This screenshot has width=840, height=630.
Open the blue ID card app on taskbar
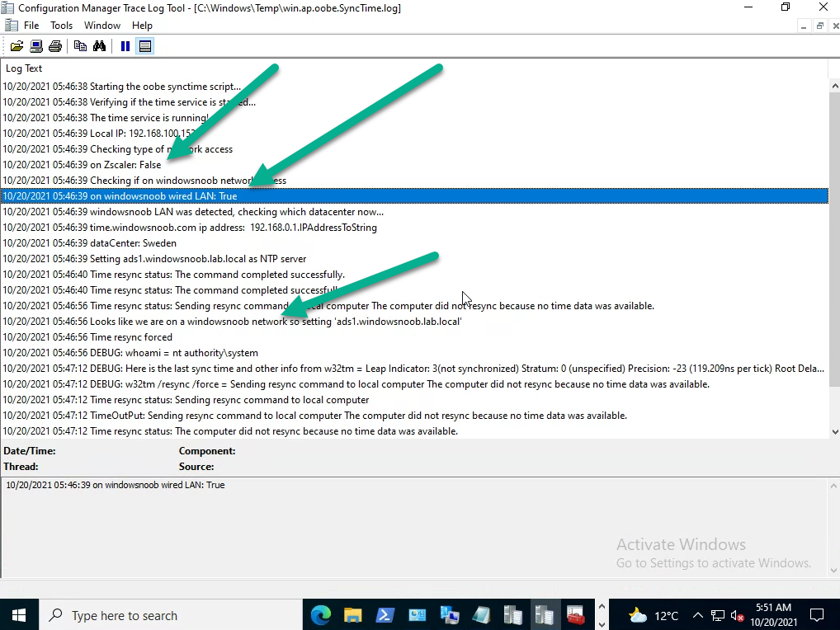point(417,615)
